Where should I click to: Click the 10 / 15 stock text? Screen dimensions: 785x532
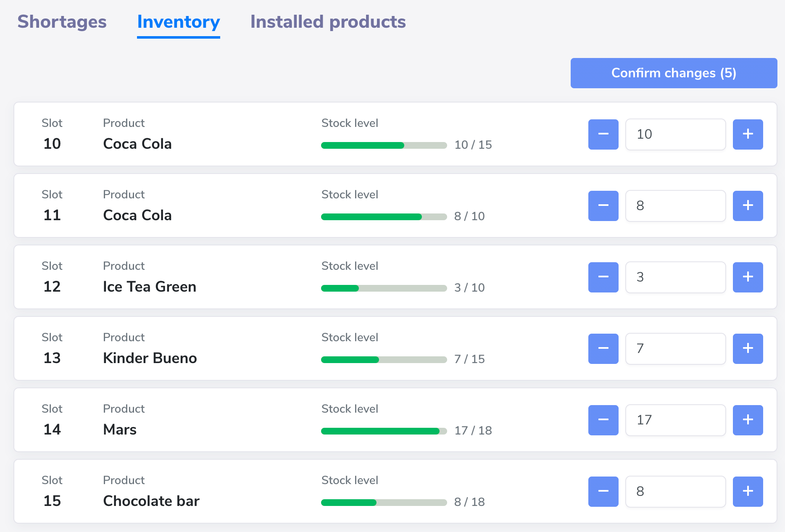[x=473, y=145]
